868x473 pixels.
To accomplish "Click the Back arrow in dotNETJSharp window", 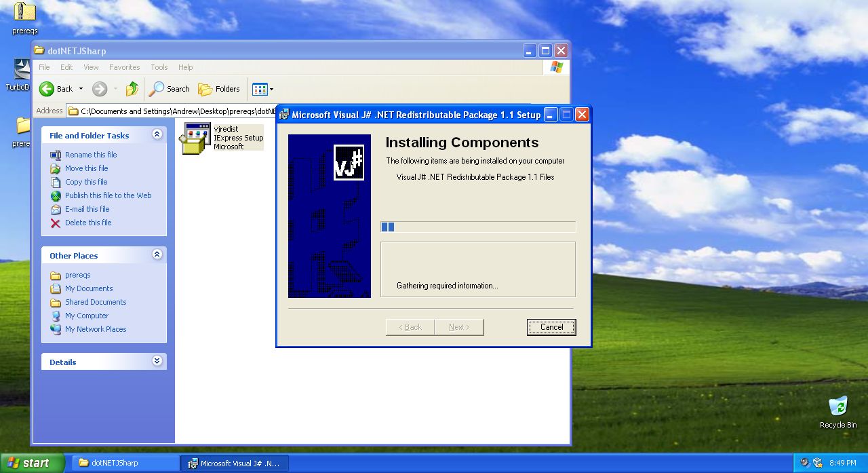I will coord(47,89).
